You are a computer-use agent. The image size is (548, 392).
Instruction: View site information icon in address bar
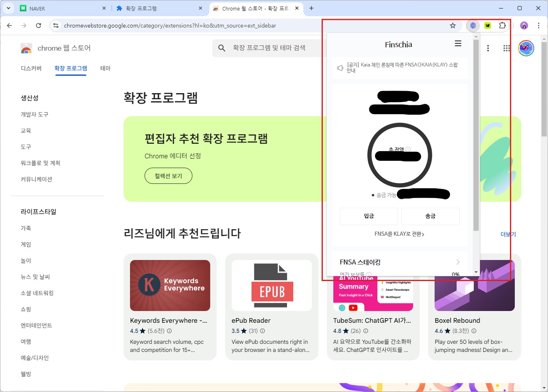pos(56,26)
